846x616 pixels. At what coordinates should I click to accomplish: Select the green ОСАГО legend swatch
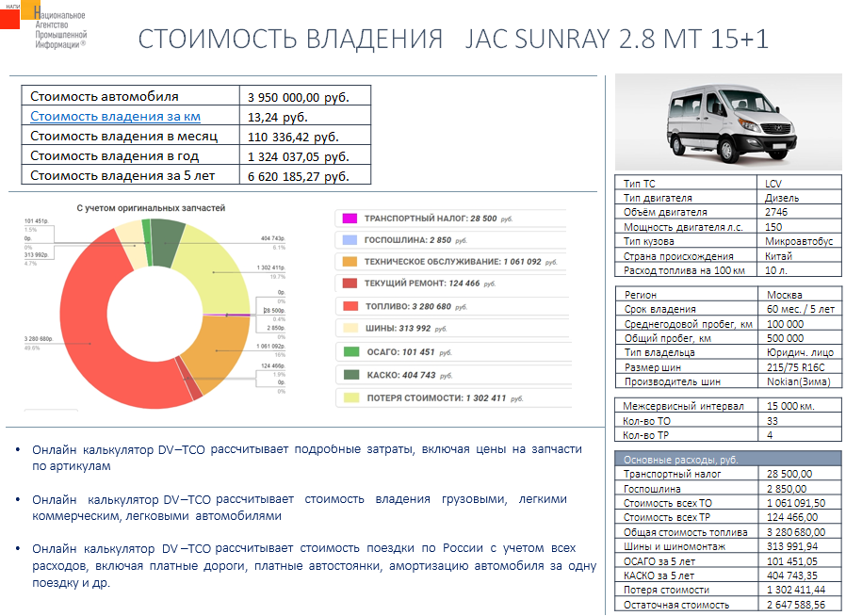click(x=350, y=352)
